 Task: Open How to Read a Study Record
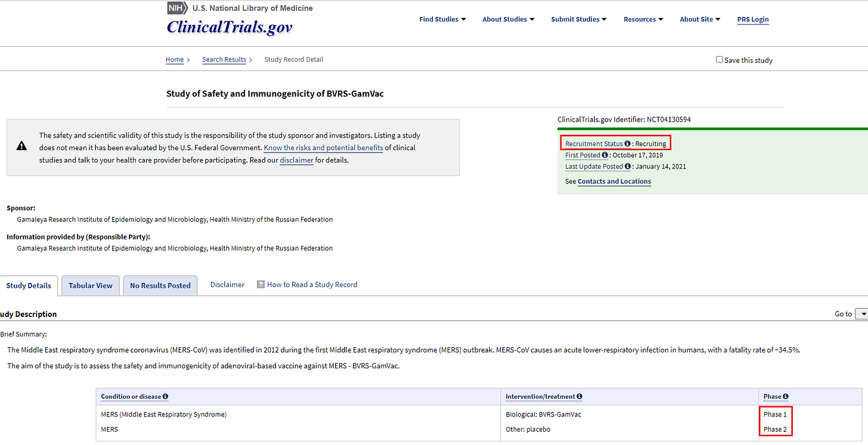tap(312, 285)
